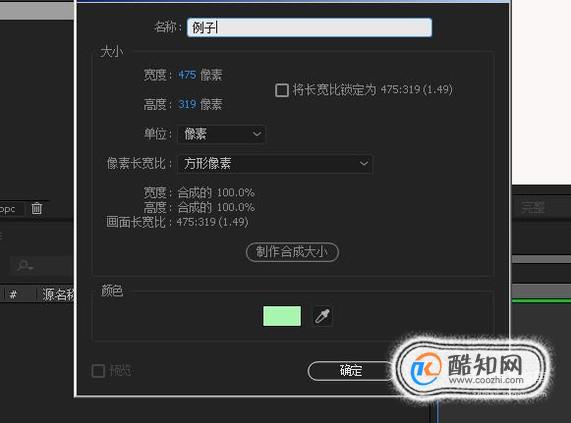This screenshot has width=571, height=423.
Task: Click the # column header
Action: [13, 294]
